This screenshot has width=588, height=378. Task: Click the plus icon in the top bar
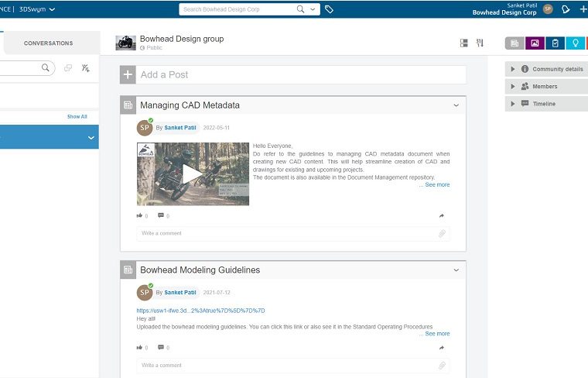pyautogui.click(x=583, y=9)
